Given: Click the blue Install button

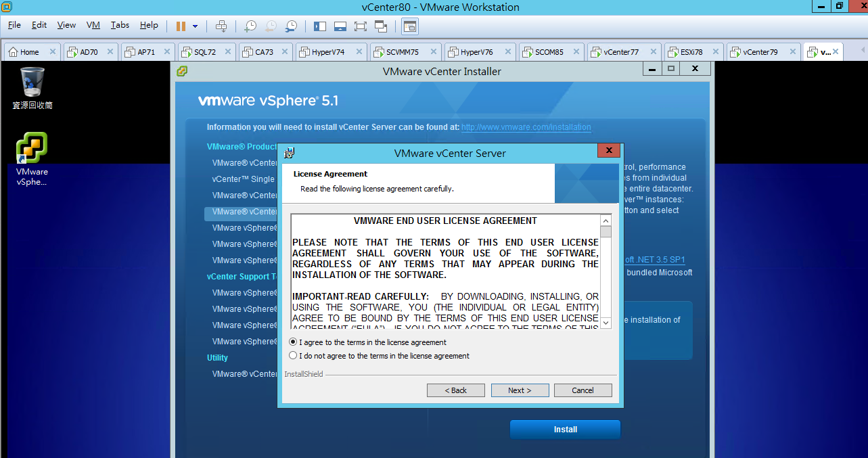Looking at the screenshot, I should pyautogui.click(x=565, y=430).
